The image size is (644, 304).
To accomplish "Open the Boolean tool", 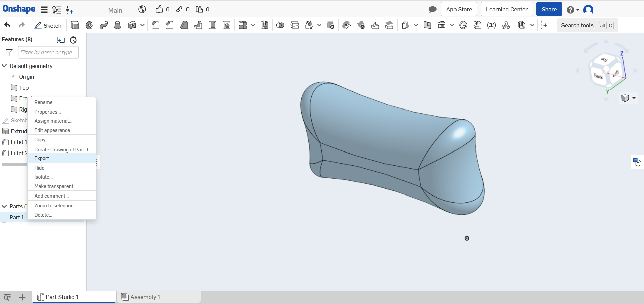I will (280, 26).
